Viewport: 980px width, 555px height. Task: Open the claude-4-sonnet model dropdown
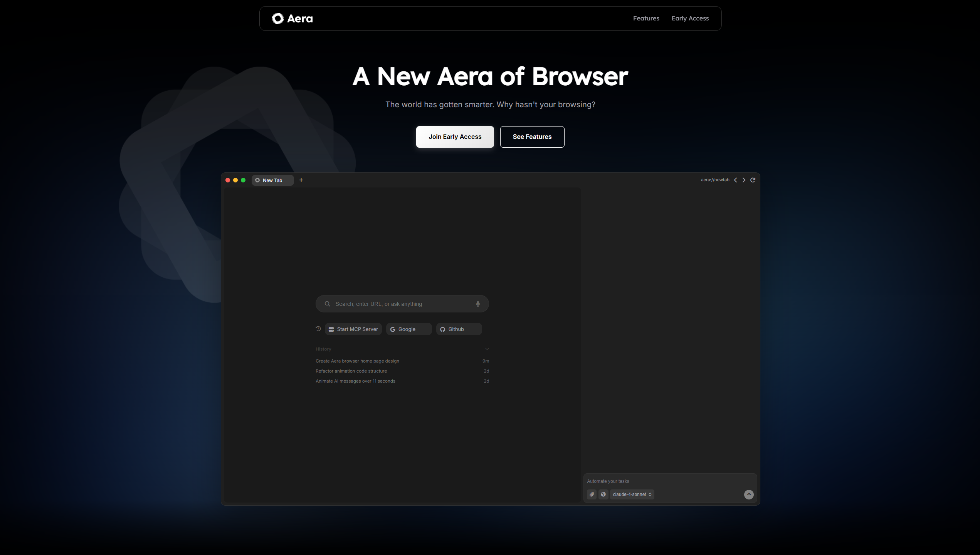point(632,494)
